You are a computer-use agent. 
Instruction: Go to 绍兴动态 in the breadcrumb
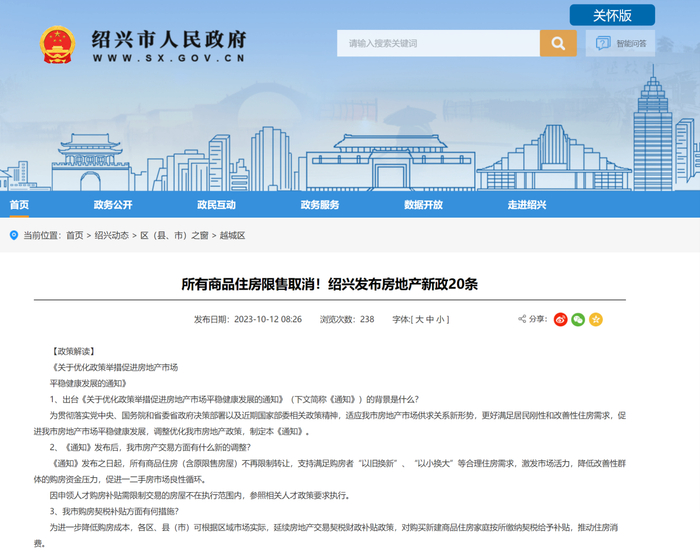(x=112, y=235)
